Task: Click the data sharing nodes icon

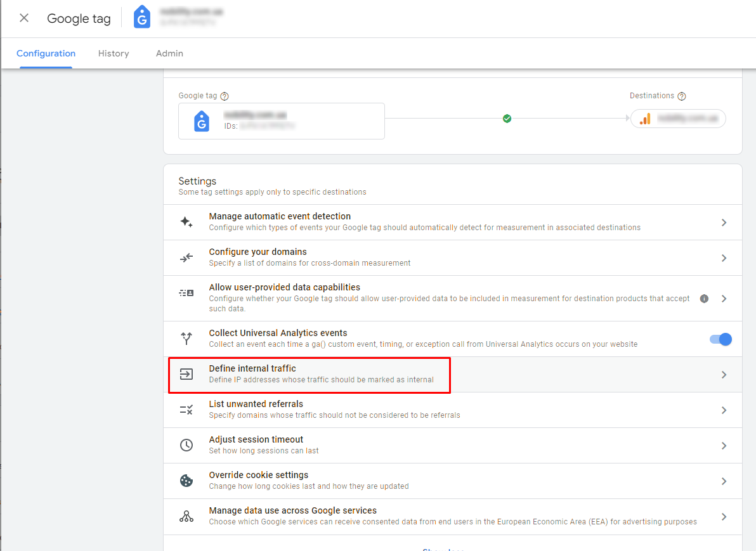Action: [186, 516]
